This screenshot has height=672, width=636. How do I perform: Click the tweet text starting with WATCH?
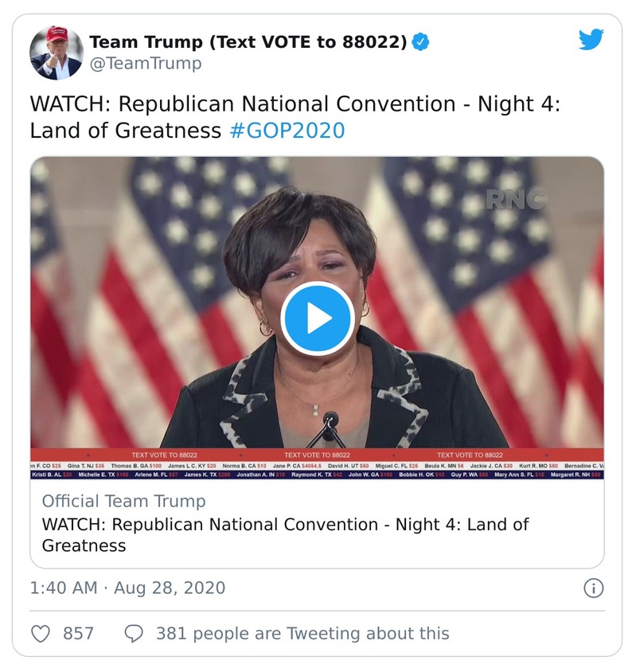coord(295,106)
